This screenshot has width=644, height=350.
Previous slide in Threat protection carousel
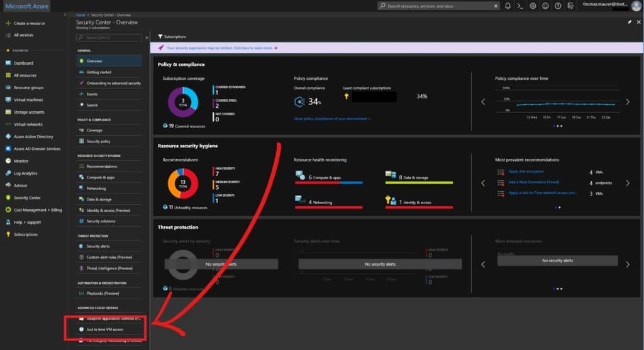483,265
